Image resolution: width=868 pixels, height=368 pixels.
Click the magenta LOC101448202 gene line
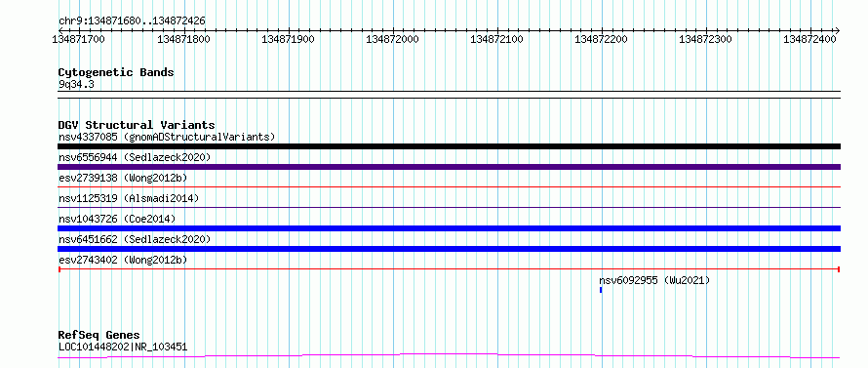point(449,356)
